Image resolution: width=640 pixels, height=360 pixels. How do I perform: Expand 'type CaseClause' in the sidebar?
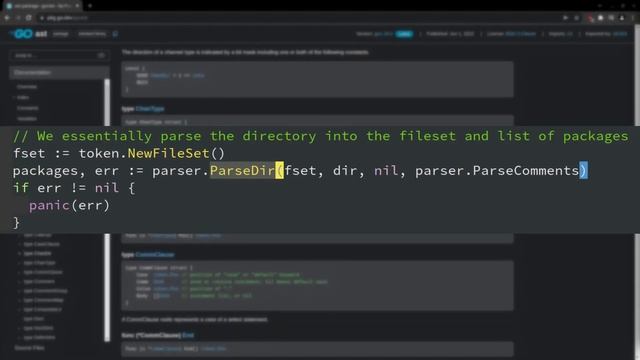tap(39, 244)
